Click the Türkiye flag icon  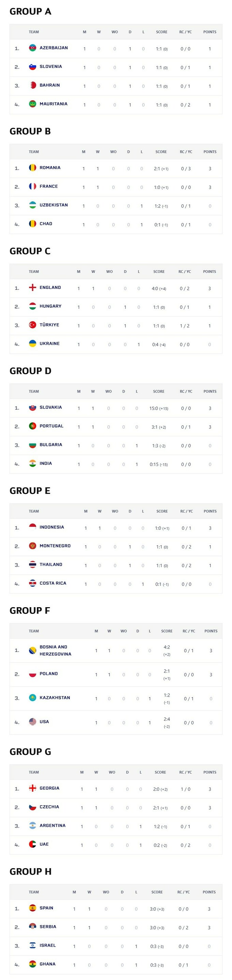click(33, 325)
